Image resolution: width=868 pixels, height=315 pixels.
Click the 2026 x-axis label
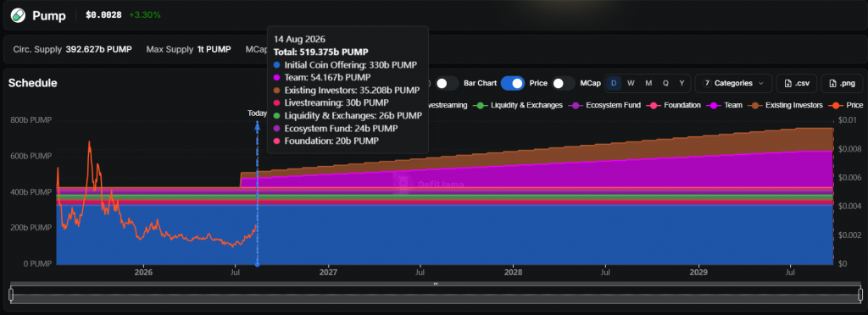pos(143,273)
